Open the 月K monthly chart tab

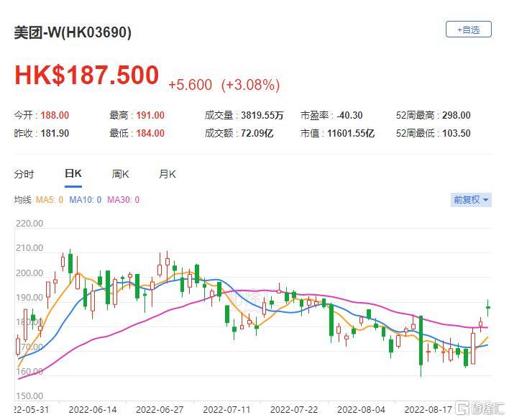(168, 175)
